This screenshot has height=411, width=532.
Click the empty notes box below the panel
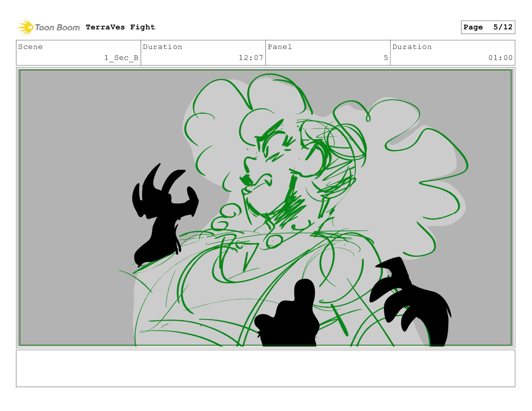265,368
